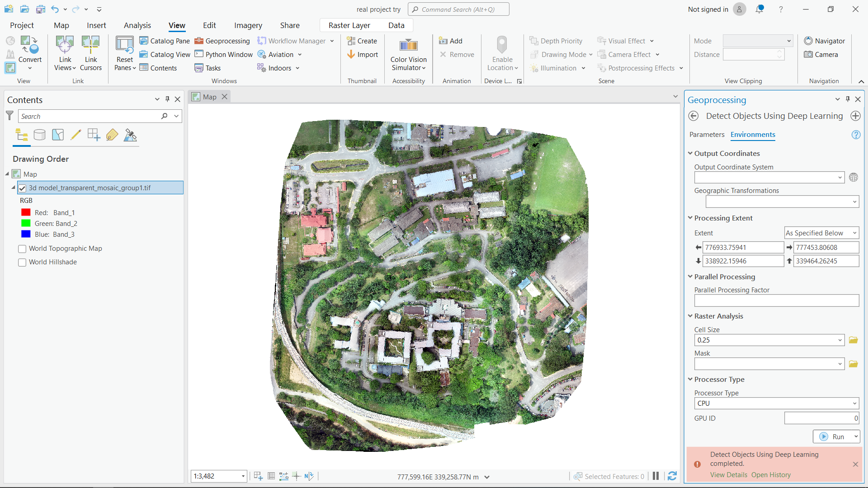Click the browse folder icon next to Mask
The image size is (868, 488).
(x=854, y=364)
